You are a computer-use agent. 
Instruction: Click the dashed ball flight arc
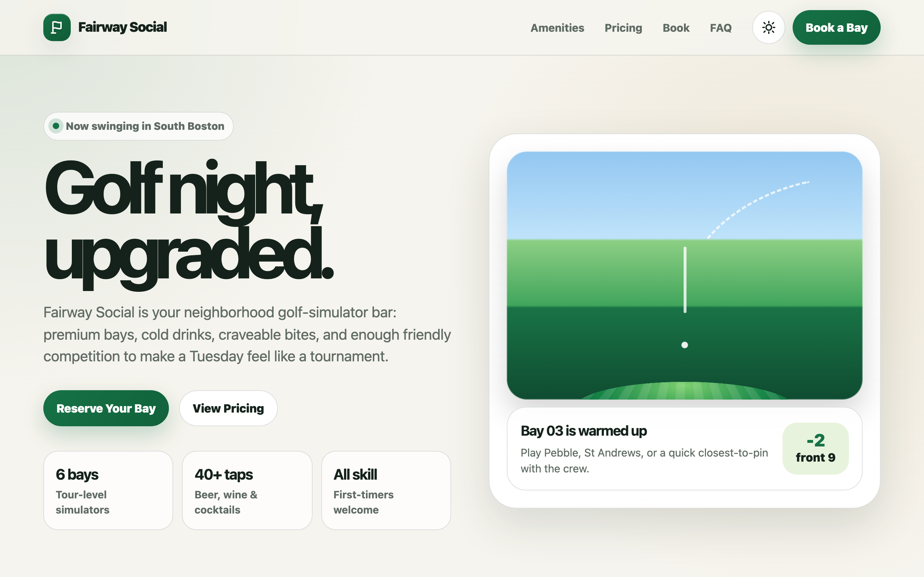tap(758, 210)
